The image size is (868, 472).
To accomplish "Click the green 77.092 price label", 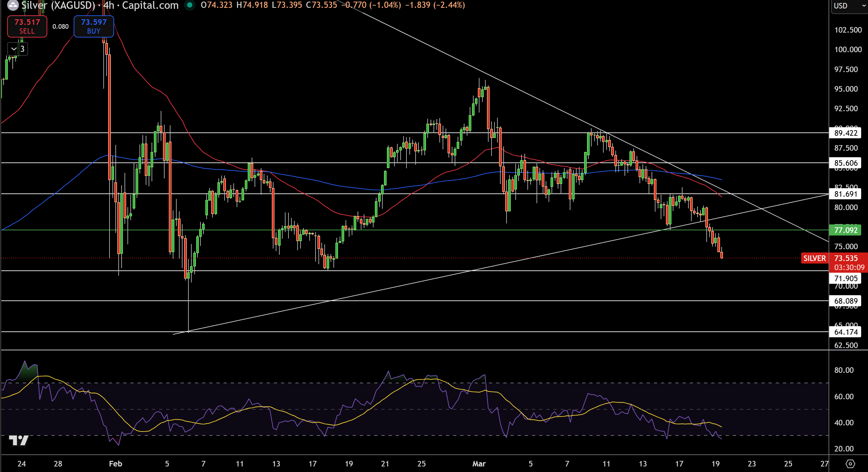I will [845, 230].
